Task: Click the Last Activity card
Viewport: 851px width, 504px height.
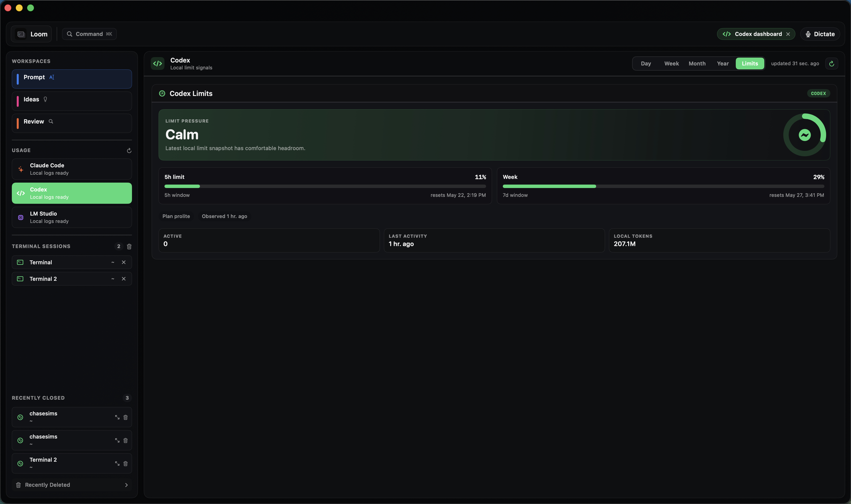Action: pos(494,240)
